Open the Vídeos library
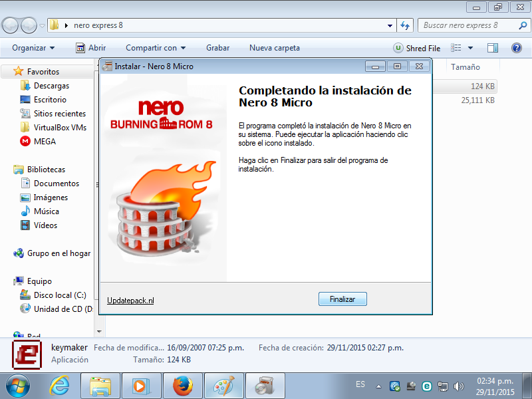 [x=45, y=225]
